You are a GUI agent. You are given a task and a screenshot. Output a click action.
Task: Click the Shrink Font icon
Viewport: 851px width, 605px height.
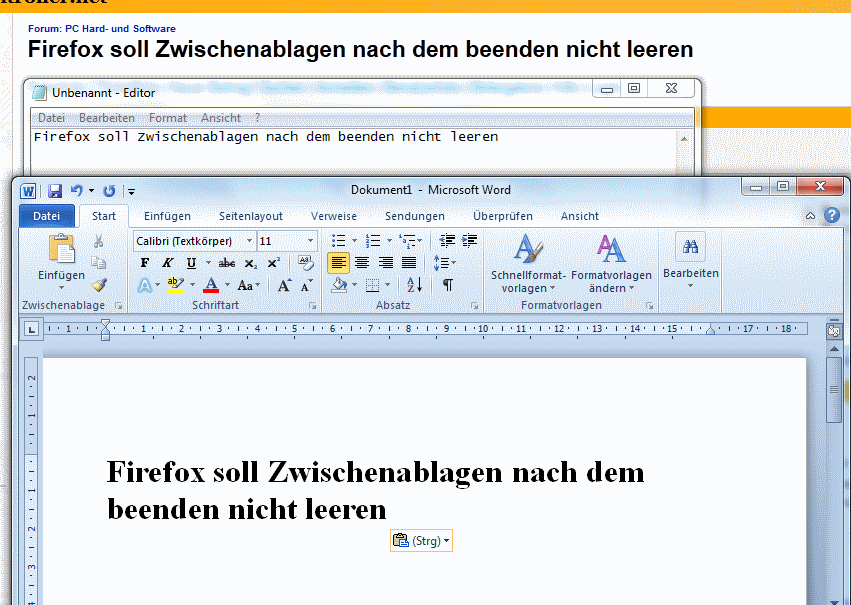click(307, 285)
